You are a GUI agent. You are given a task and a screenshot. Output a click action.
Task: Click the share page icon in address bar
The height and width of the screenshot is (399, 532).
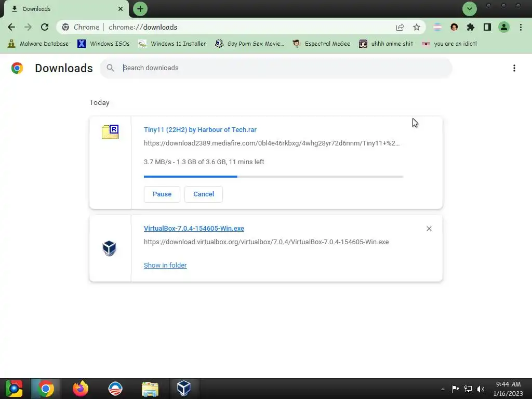[400, 27]
